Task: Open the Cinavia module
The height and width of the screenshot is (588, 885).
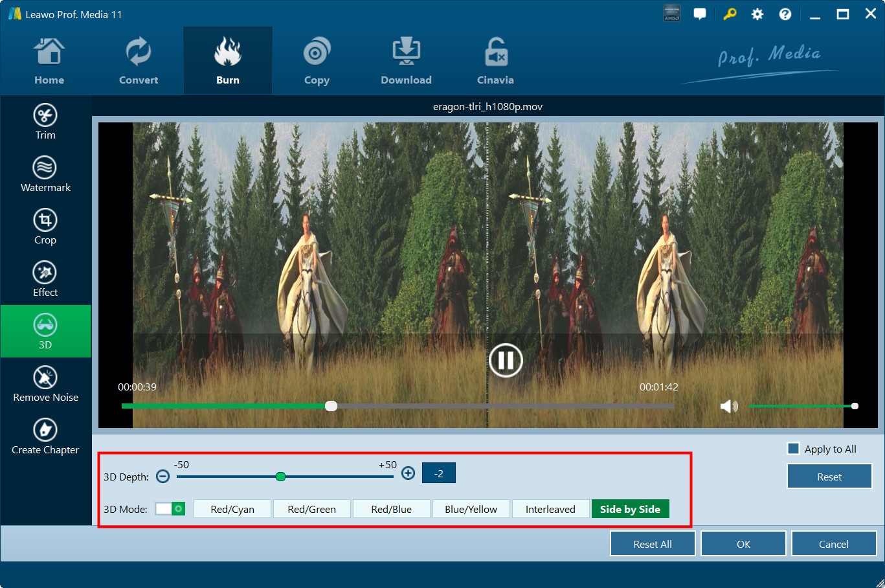Action: tap(495, 62)
